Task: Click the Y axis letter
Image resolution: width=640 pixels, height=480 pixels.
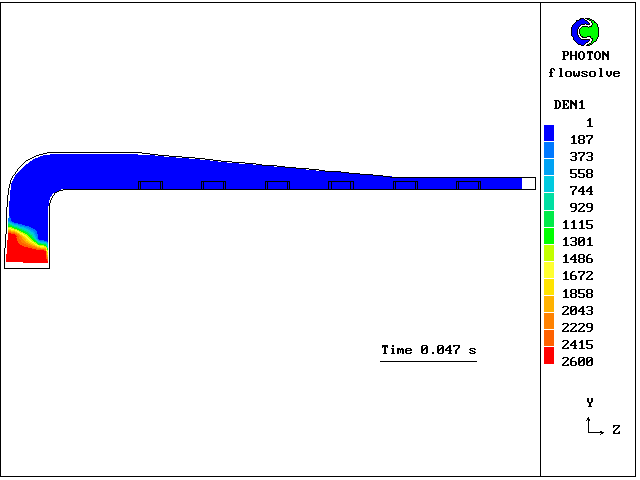Action: 590,402
